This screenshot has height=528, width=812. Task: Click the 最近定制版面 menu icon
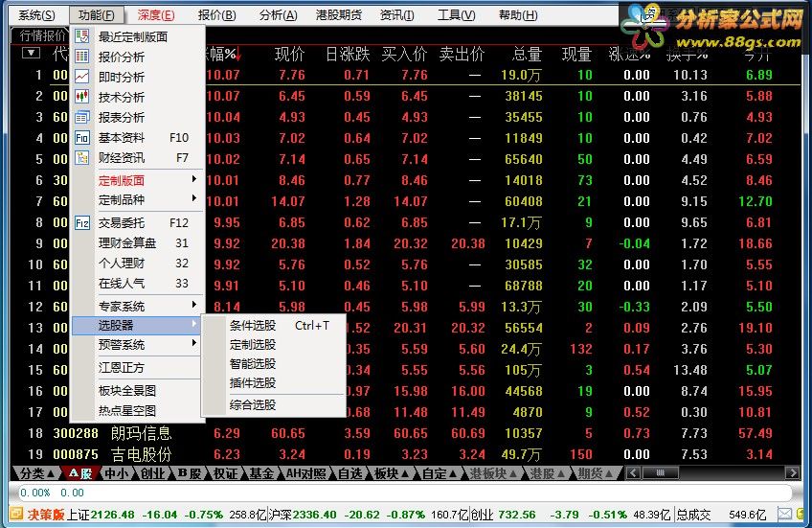(x=81, y=36)
